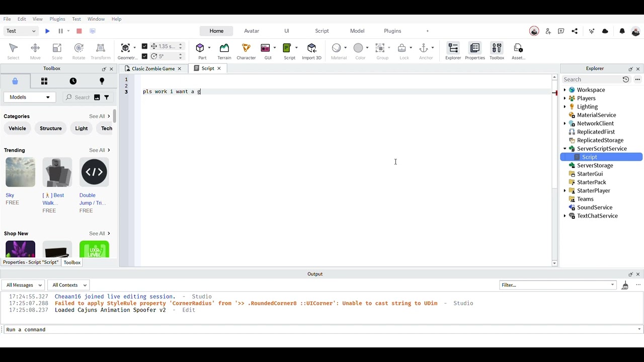This screenshot has width=644, height=362.
Task: Open the Toolbox Inventory grid tab
Action: pos(44,81)
